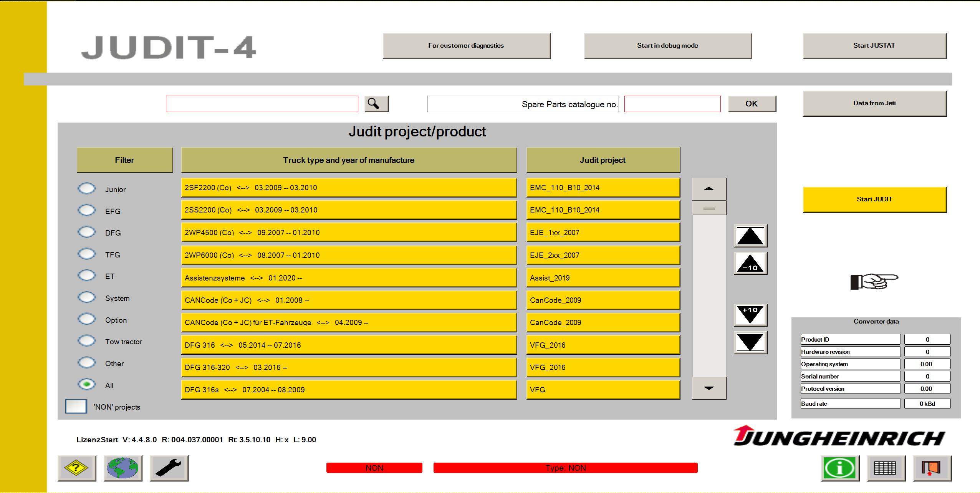The image size is (980, 493).
Task: Open the Filter column header
Action: point(124,159)
